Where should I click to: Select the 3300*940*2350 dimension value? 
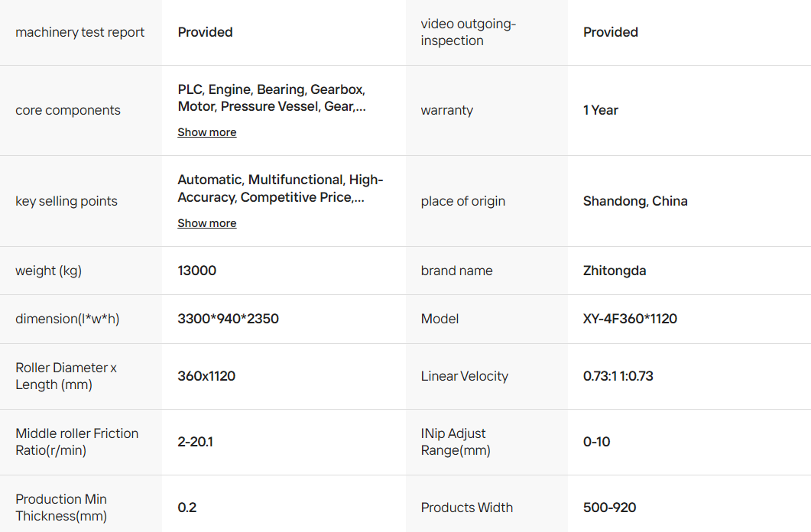(x=228, y=319)
